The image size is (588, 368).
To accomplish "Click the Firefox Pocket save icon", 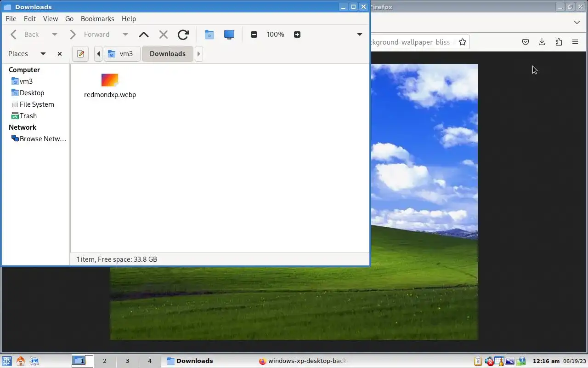I will click(526, 42).
